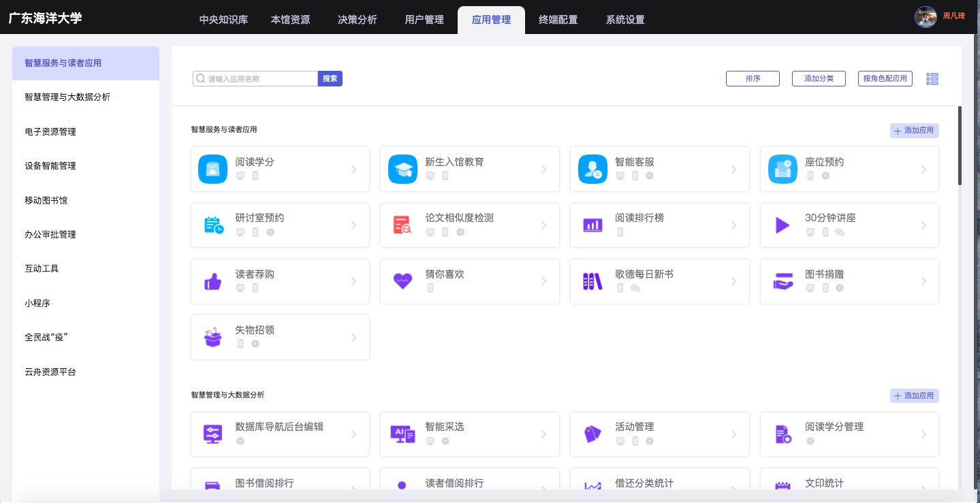980x503 pixels.
Task: Switch to the 用户管理 tab
Action: click(424, 20)
